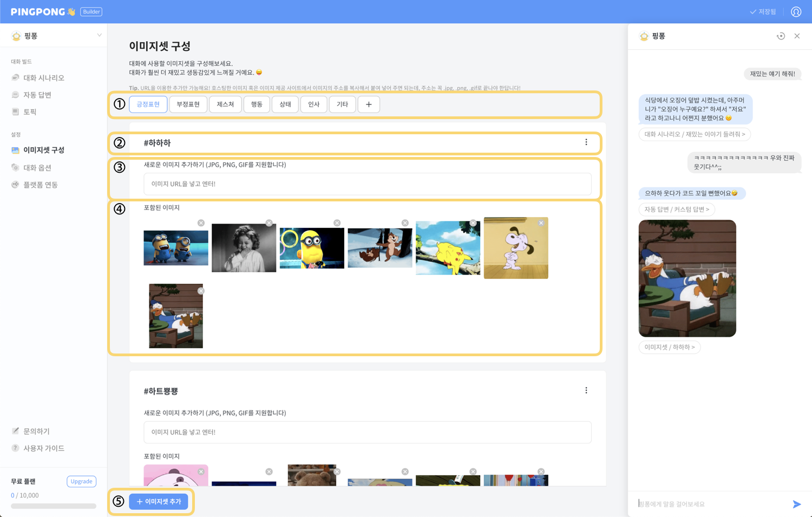Open three-dot menu for #하하하 set

586,142
